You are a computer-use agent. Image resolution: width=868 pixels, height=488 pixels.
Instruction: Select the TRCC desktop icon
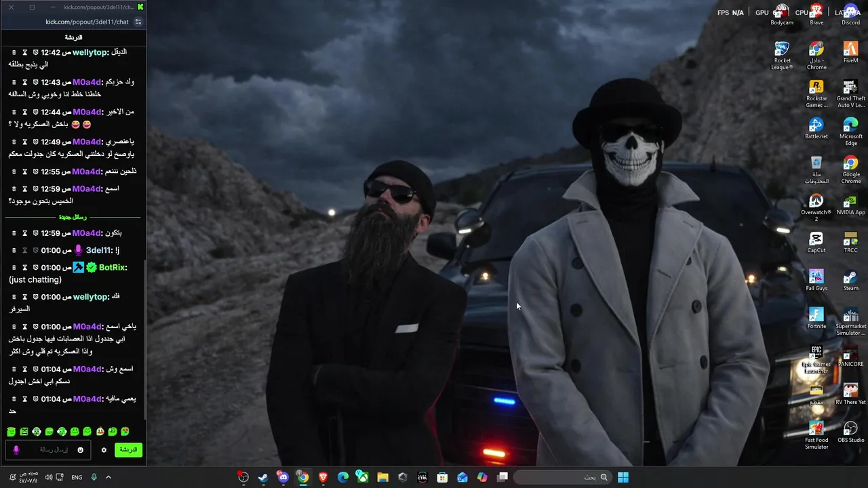click(850, 242)
